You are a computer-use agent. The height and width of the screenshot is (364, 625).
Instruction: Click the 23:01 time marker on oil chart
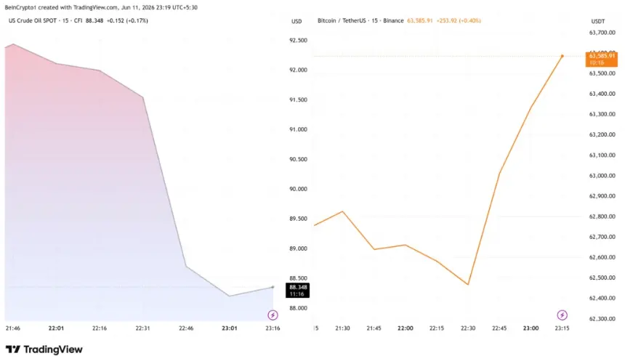tap(229, 328)
